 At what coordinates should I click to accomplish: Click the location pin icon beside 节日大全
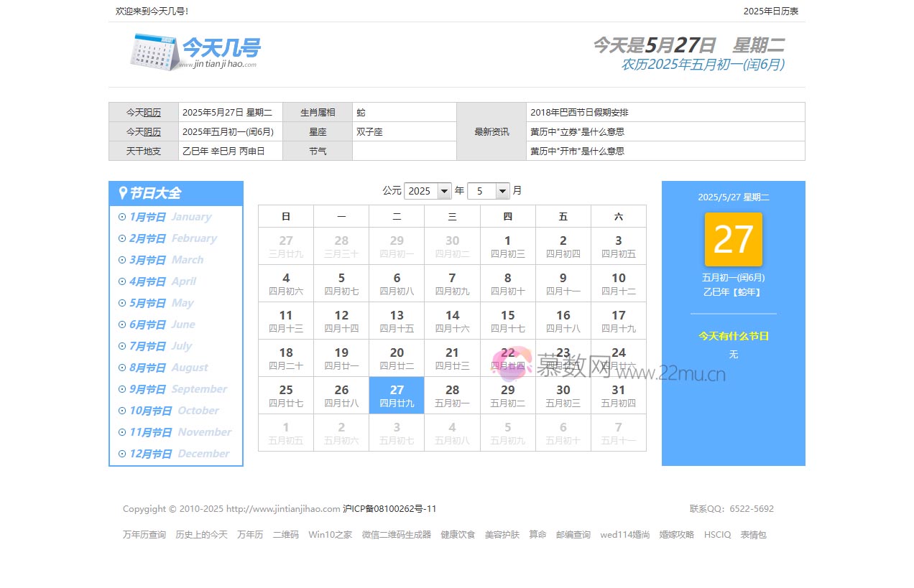click(122, 193)
